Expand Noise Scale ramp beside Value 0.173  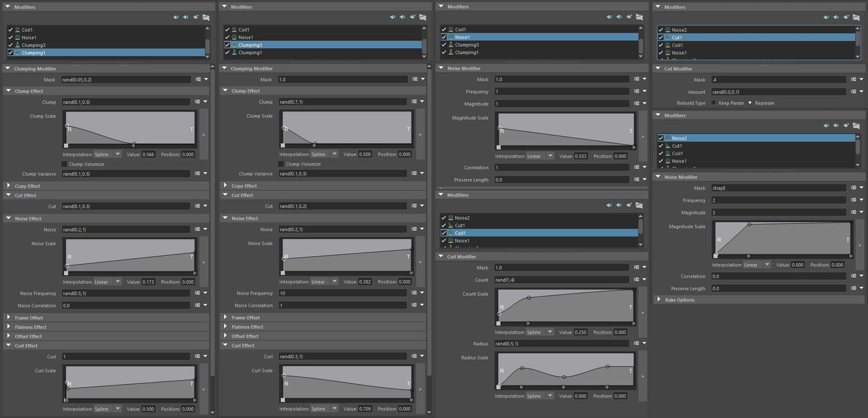(203, 262)
